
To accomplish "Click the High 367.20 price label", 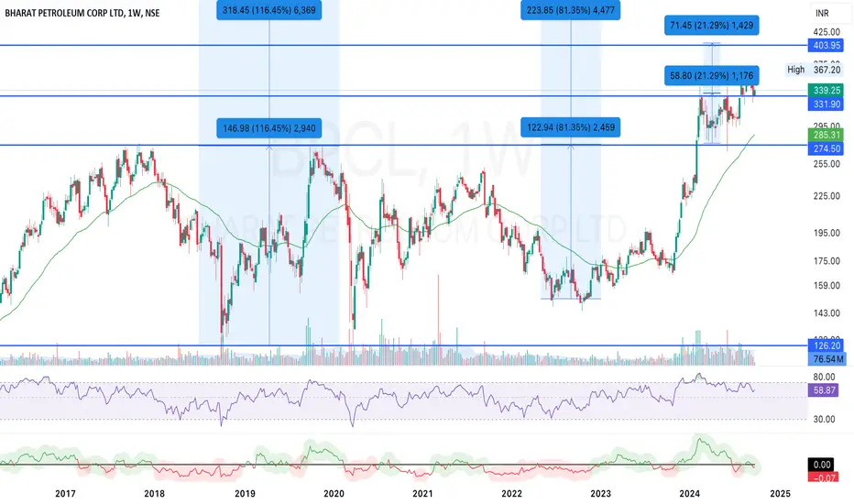I will point(814,70).
